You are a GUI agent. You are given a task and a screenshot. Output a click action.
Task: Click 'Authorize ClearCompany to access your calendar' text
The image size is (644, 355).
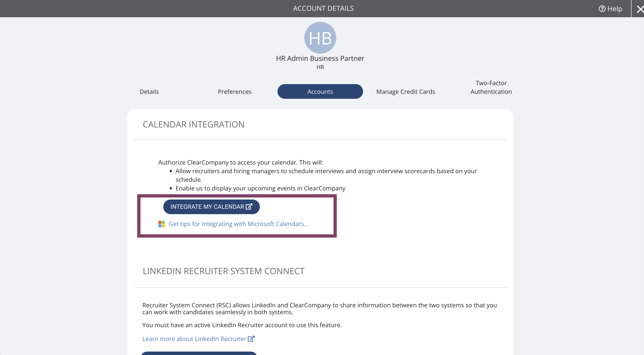click(x=241, y=162)
